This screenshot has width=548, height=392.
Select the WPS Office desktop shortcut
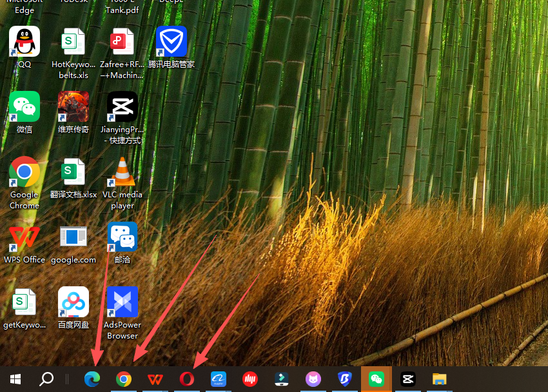[24, 238]
